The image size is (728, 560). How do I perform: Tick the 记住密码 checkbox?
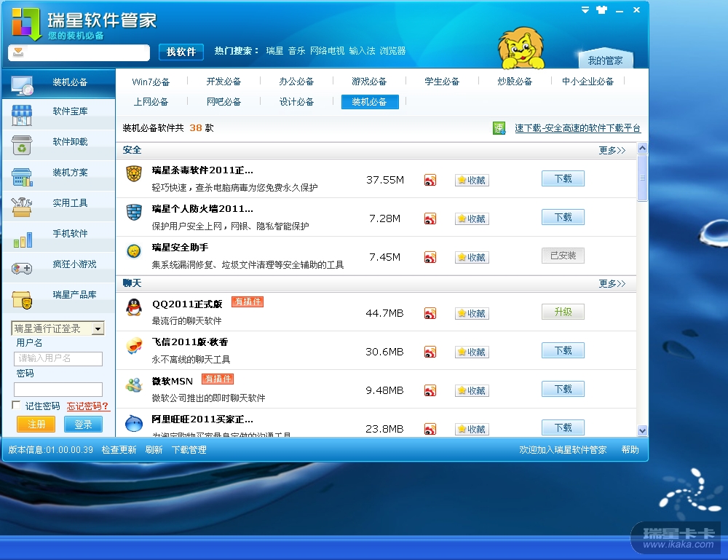(x=16, y=405)
